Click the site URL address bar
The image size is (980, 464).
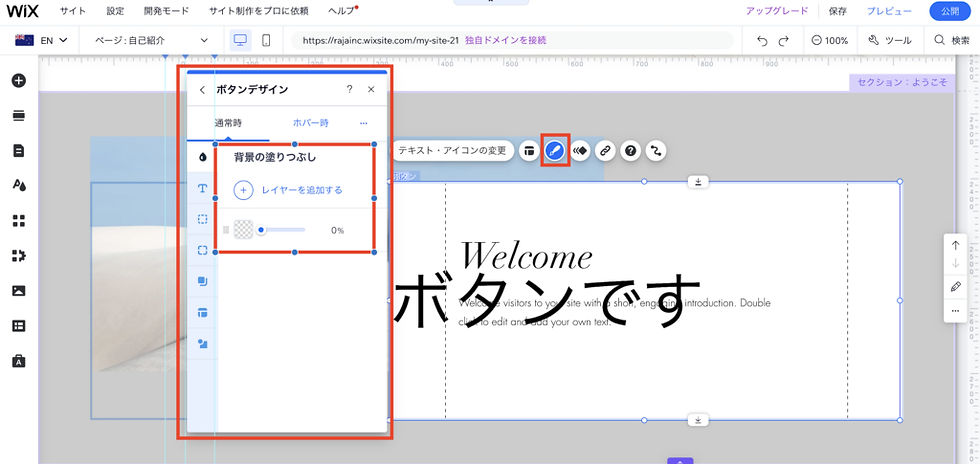point(511,41)
